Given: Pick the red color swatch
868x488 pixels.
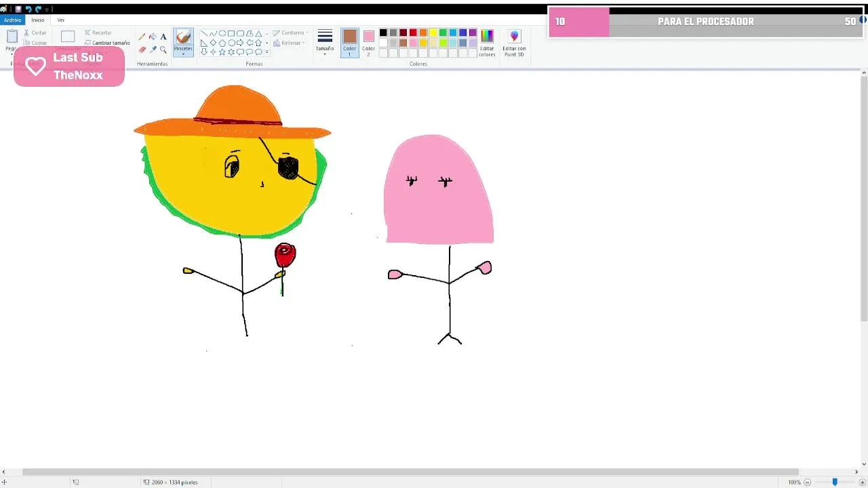Looking at the screenshot, I should click(413, 33).
